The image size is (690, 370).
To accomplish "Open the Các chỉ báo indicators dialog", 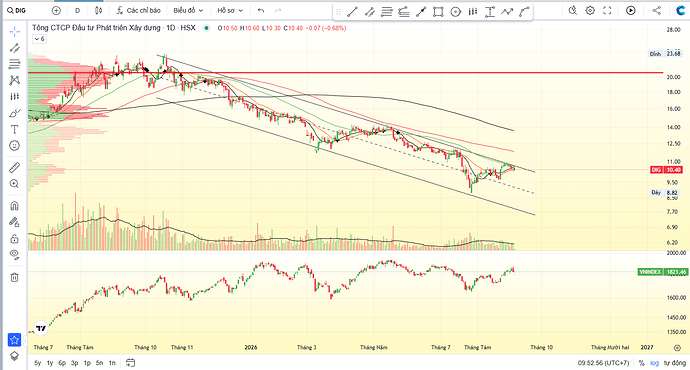I will point(138,10).
